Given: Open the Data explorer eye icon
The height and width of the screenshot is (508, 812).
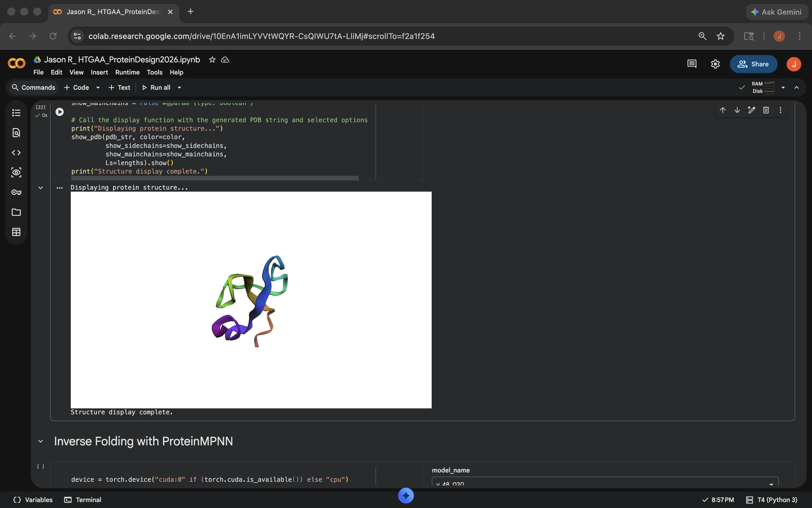Looking at the screenshot, I should pos(16,172).
